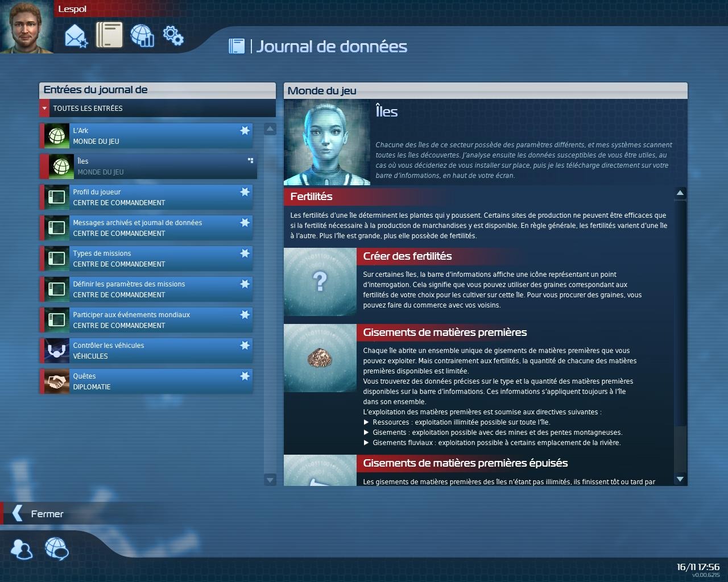Image resolution: width=728 pixels, height=582 pixels.
Task: Click the Lespol player portrait
Action: tap(27, 27)
